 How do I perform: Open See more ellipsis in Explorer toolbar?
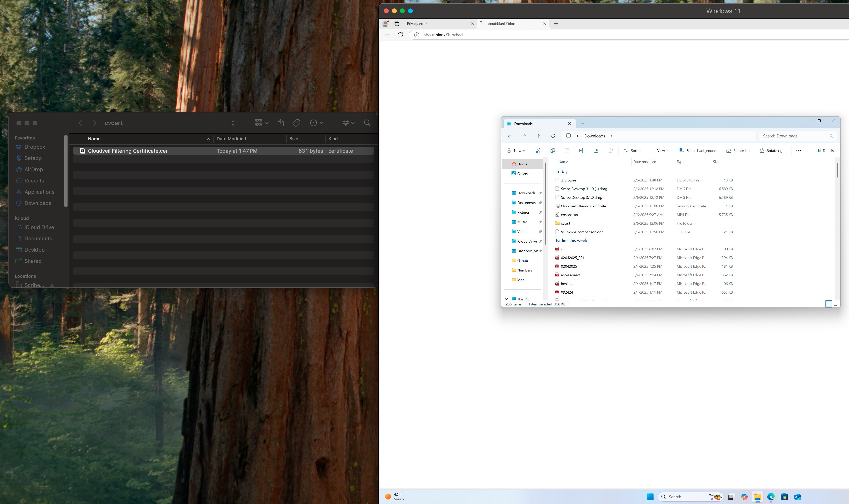pyautogui.click(x=799, y=151)
